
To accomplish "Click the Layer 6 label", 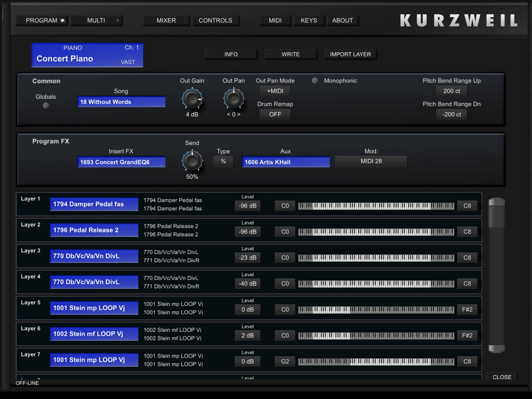I will pos(30,328).
